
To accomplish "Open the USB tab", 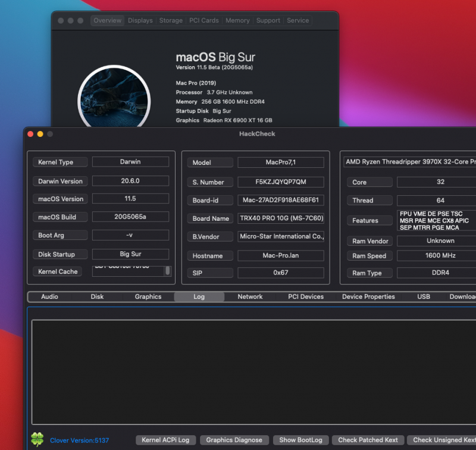I will 424,296.
